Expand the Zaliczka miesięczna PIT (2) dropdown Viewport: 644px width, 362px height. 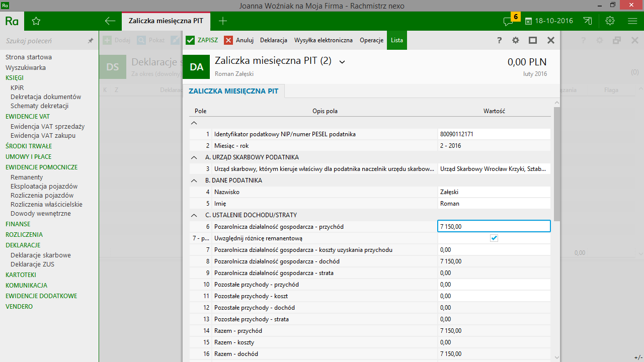click(342, 62)
